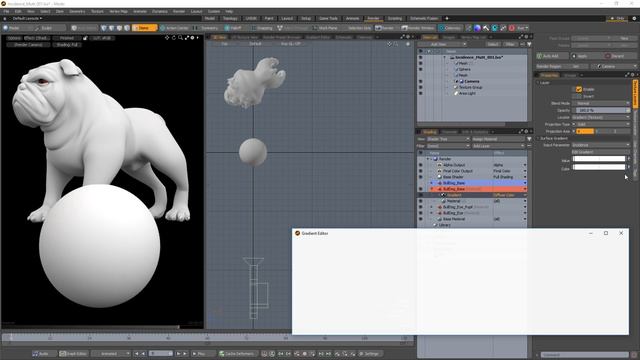Toggle visibility eye for Area Light item

420,93
